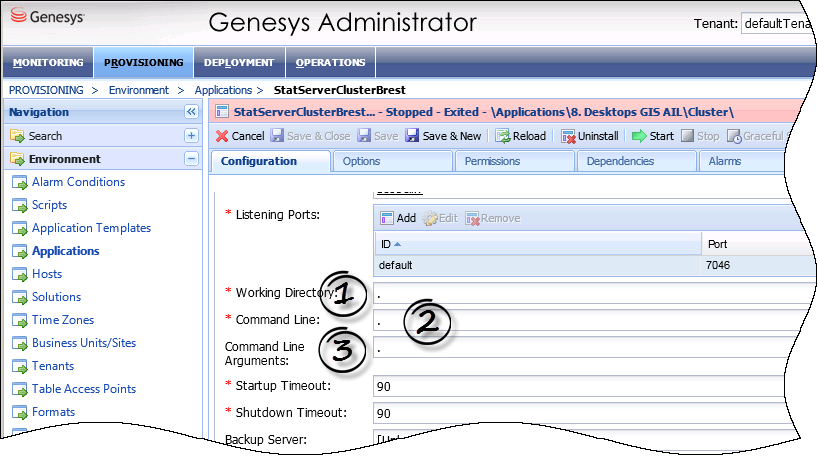Click the Cancel toolbar button

tap(240, 136)
